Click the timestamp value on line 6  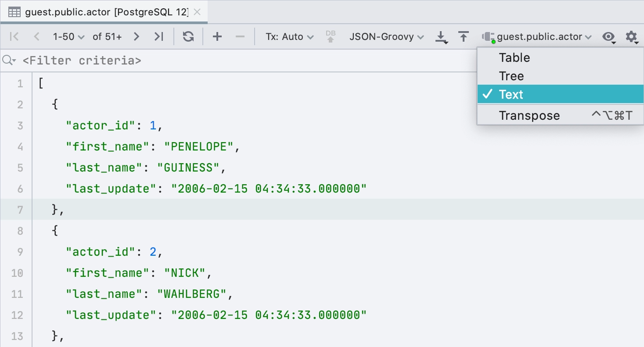[269, 189]
